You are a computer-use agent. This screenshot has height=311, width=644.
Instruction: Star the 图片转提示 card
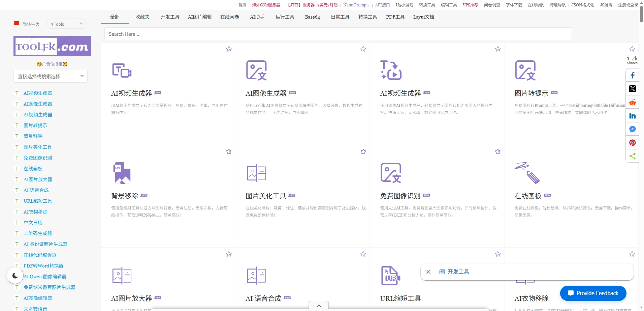[x=632, y=49]
